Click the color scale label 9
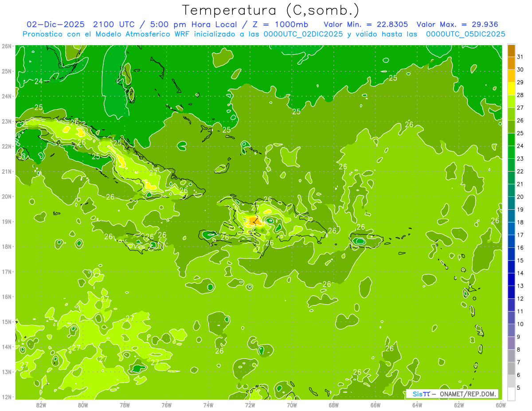The width and height of the screenshot is (532, 411). click(519, 337)
